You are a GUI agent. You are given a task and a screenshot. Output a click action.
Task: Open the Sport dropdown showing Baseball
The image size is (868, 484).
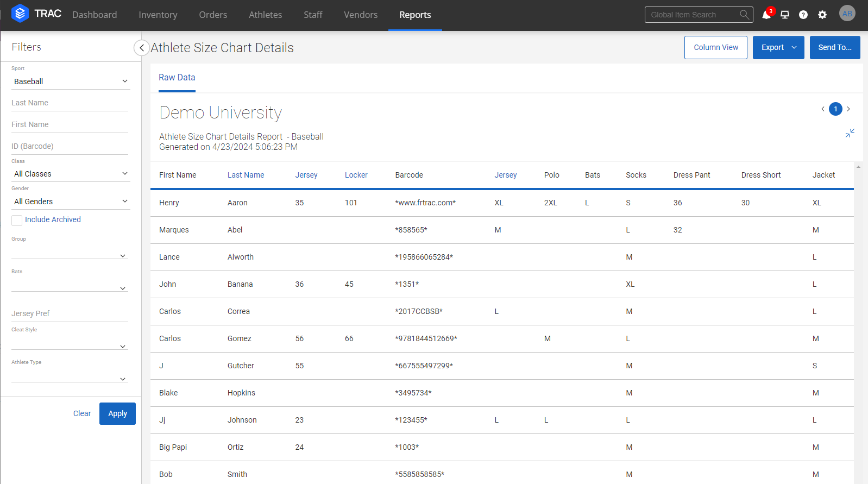point(70,81)
